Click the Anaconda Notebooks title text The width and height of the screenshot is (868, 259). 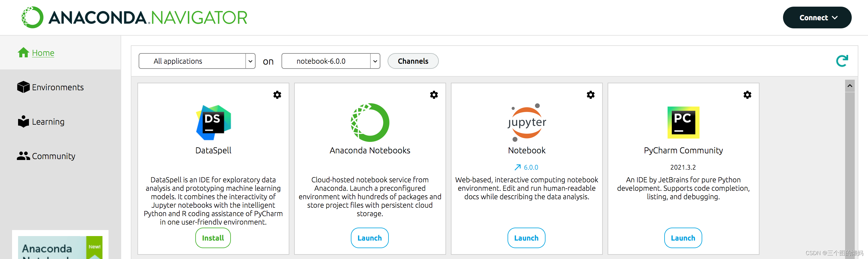(370, 150)
